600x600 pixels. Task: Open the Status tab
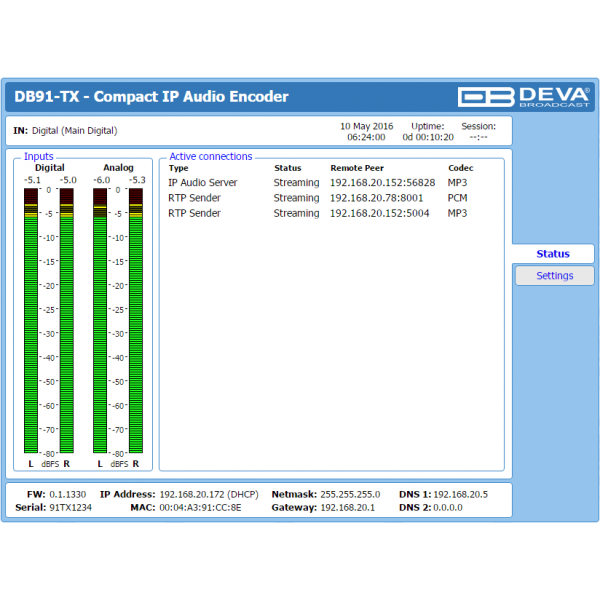tap(553, 254)
